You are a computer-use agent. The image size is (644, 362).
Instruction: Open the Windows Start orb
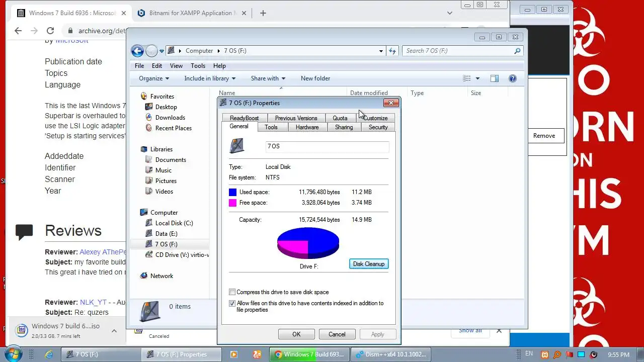pyautogui.click(x=13, y=354)
